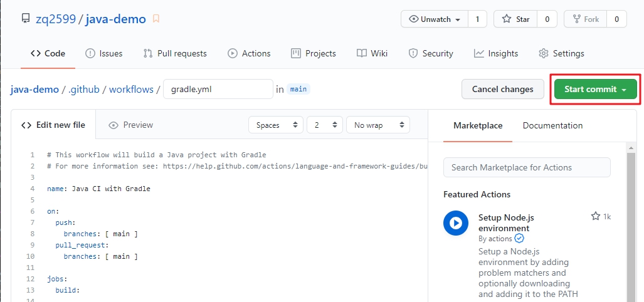This screenshot has width=644, height=302.
Task: Click the 'on:' line in editor
Action: pyautogui.click(x=53, y=211)
